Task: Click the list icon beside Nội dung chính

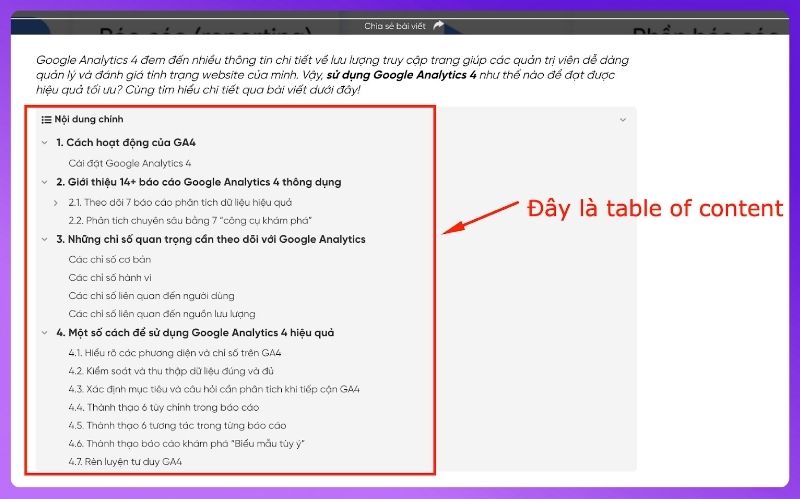Action: click(46, 119)
